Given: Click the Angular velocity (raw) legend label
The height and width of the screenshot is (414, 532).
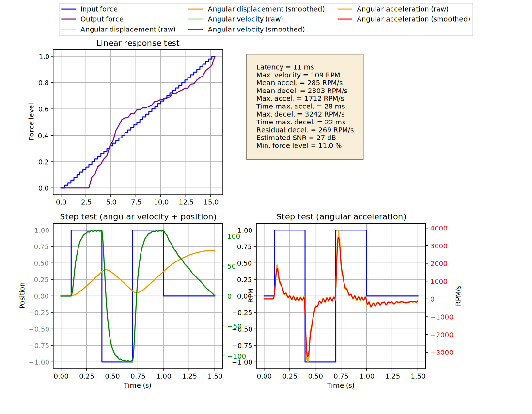Looking at the screenshot, I should coord(245,19).
